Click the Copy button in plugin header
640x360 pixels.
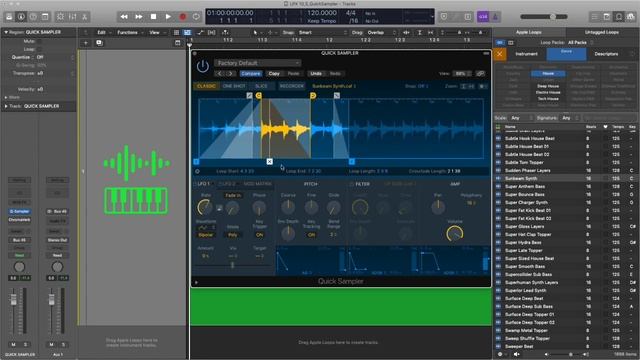click(x=274, y=73)
